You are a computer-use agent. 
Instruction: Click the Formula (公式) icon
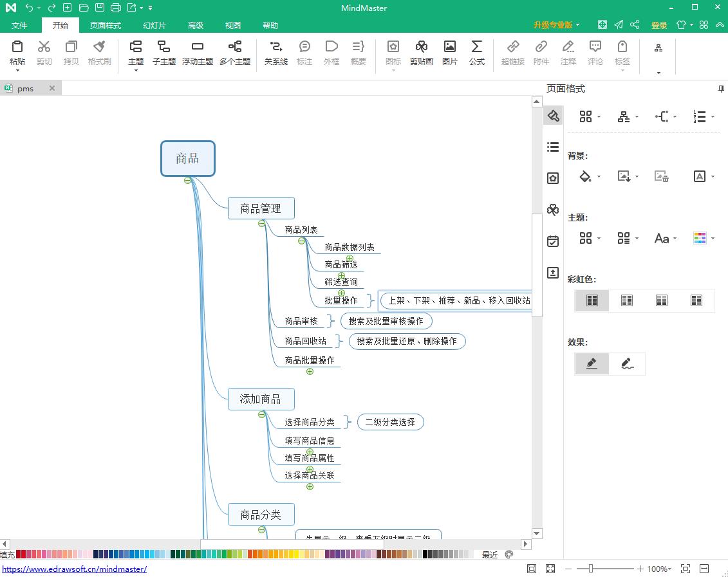(476, 53)
